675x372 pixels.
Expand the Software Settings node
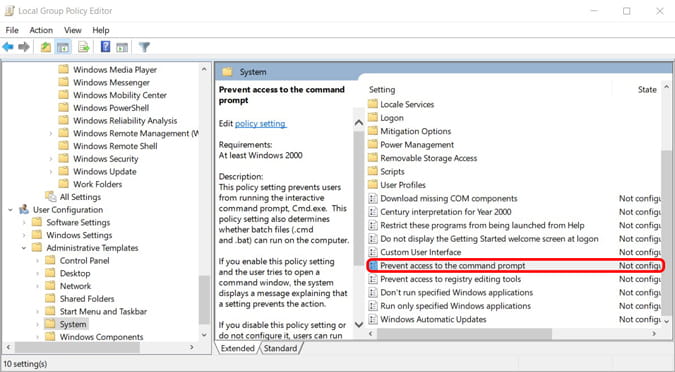(x=24, y=223)
